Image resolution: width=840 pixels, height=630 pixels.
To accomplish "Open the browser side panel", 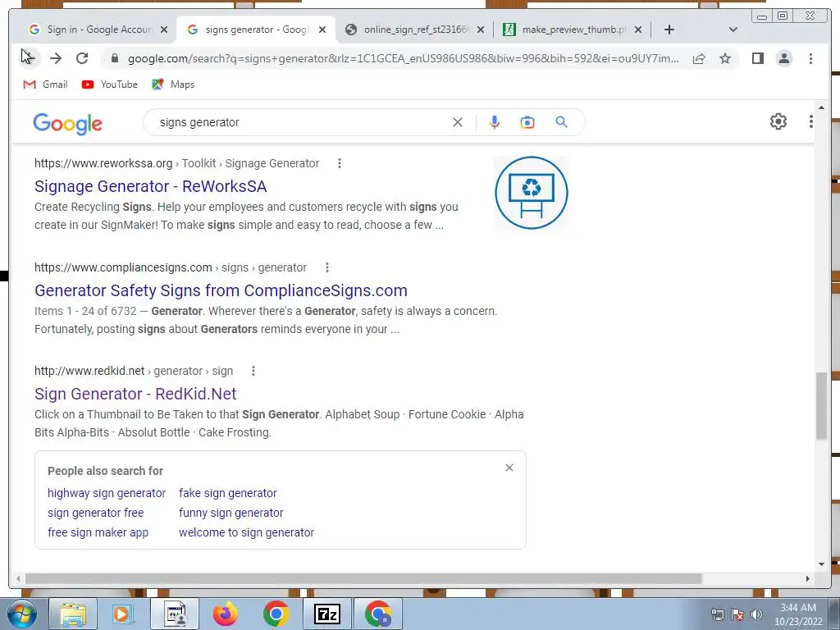I will pyautogui.click(x=757, y=58).
